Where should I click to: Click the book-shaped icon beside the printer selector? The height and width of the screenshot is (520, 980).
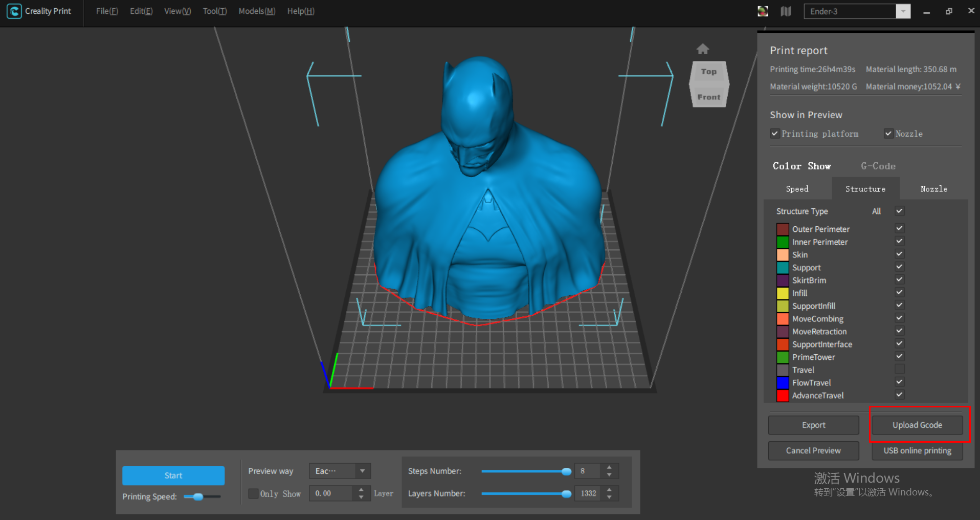click(786, 11)
